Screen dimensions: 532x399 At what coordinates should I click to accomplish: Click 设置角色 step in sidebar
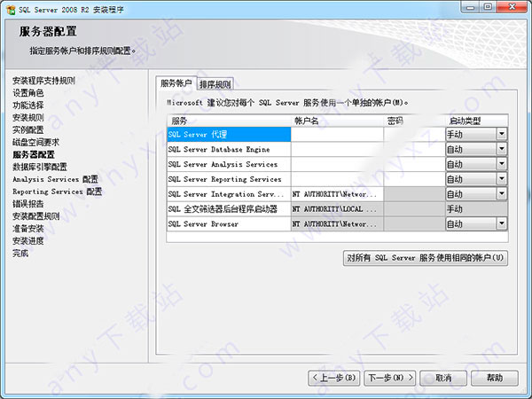pos(28,93)
